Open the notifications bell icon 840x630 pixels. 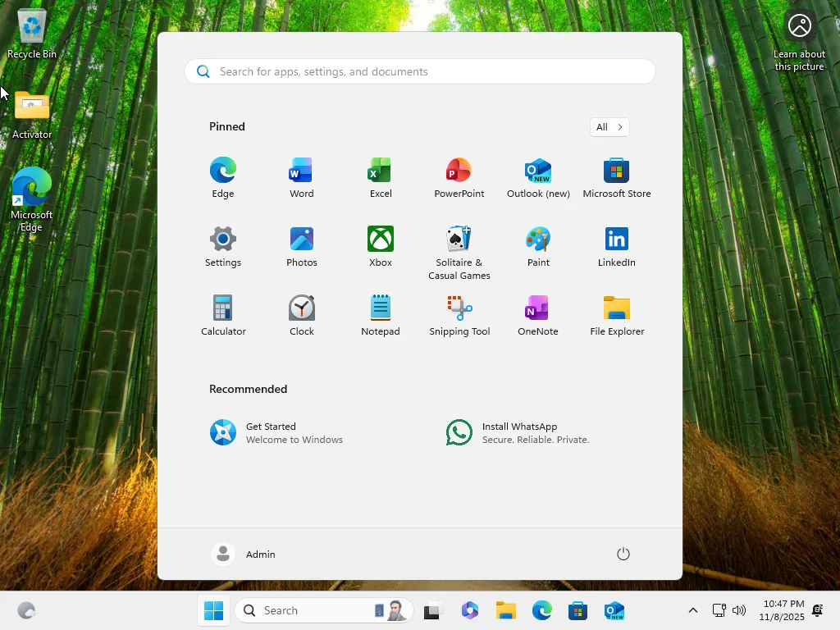818,610
